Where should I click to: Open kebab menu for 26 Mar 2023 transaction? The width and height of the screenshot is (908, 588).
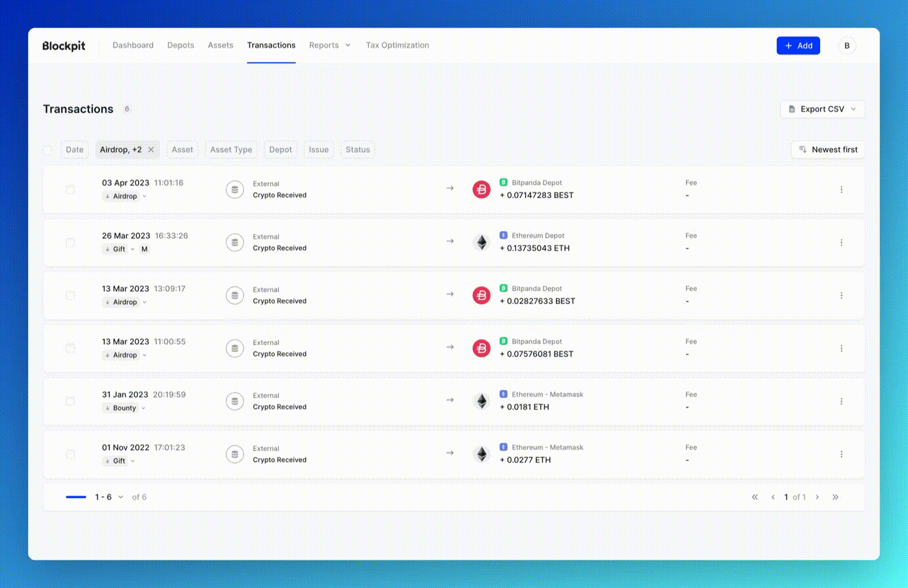pos(841,242)
